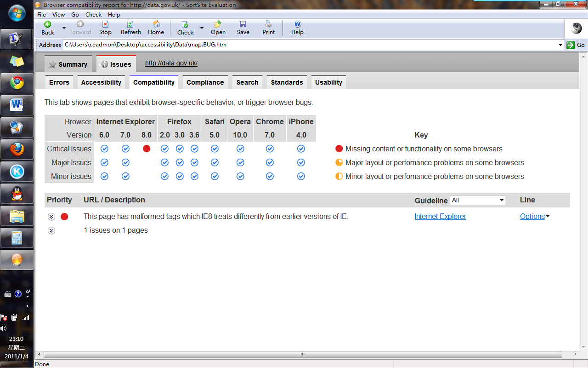Expand the malformed tags issue row
The image size is (588, 368).
[x=51, y=217]
